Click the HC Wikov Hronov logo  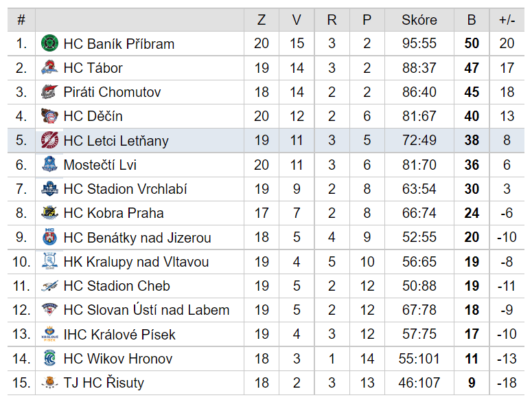pos(49,358)
